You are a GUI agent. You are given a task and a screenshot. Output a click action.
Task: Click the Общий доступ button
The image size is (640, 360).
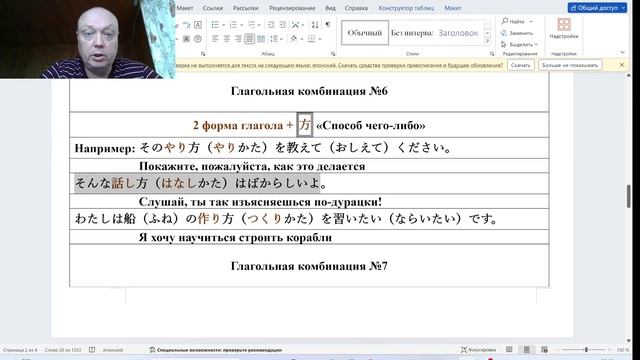tap(594, 8)
